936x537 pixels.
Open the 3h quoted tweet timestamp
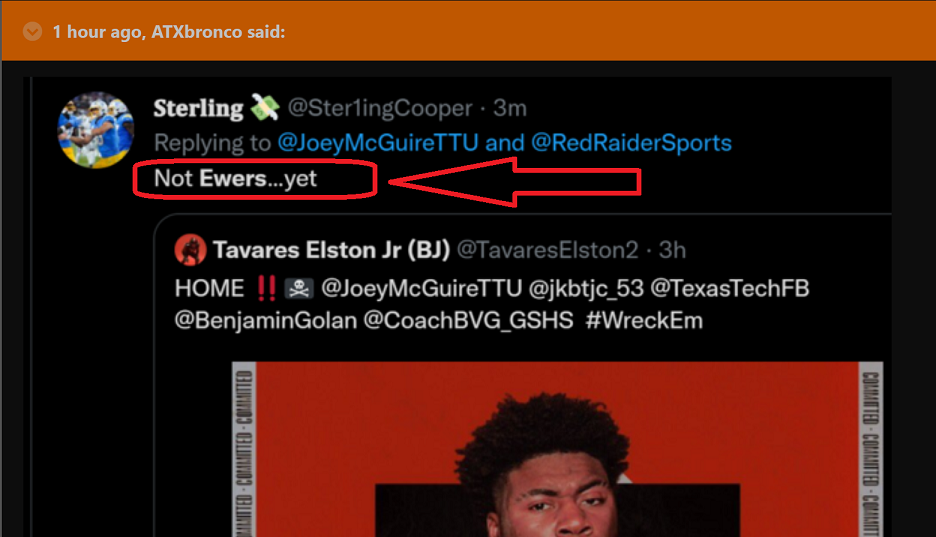[672, 250]
